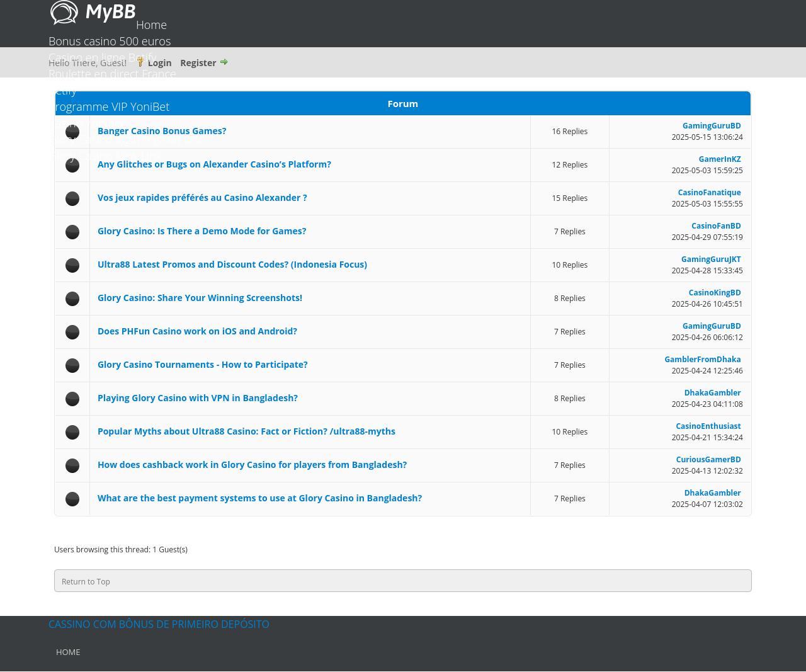Click the green Register arrow icon
The image size is (806, 672).
(x=224, y=62)
